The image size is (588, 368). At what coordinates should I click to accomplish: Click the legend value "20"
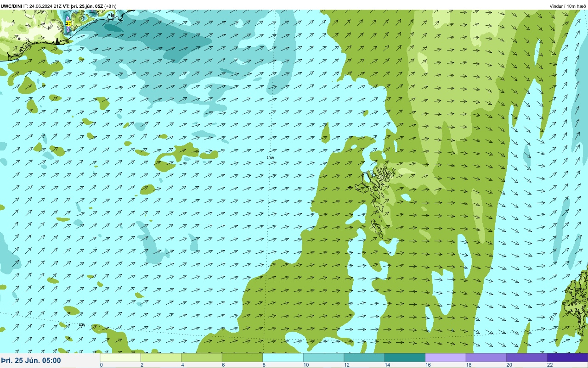click(509, 365)
